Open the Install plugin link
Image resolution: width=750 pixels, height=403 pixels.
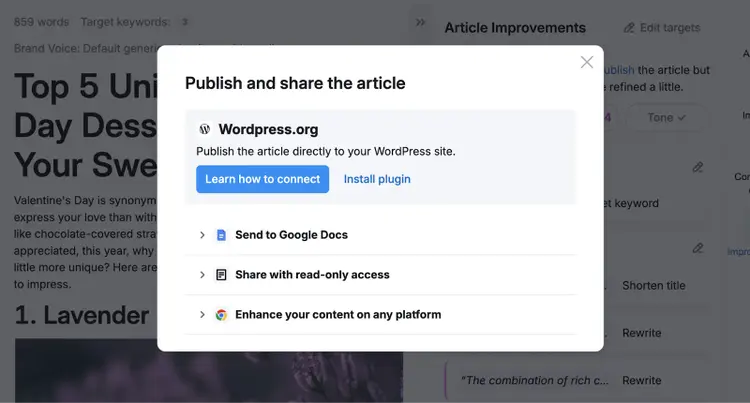point(377,179)
